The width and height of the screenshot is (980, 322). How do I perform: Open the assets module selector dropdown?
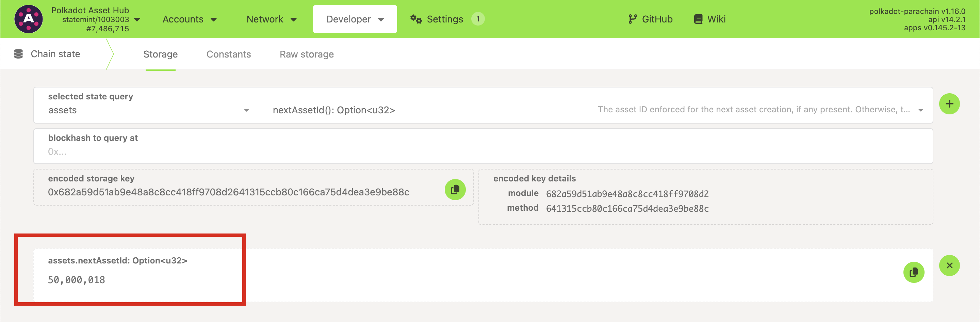(x=148, y=110)
